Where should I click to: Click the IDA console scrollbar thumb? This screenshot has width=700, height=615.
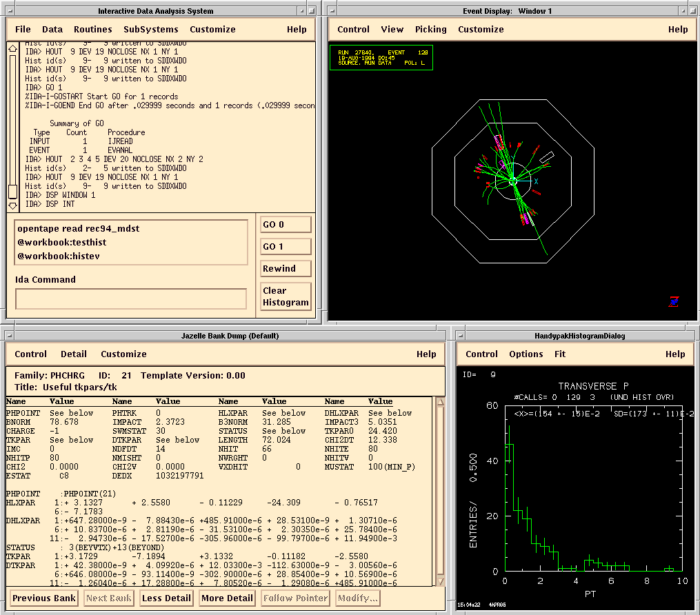pyautogui.click(x=12, y=190)
